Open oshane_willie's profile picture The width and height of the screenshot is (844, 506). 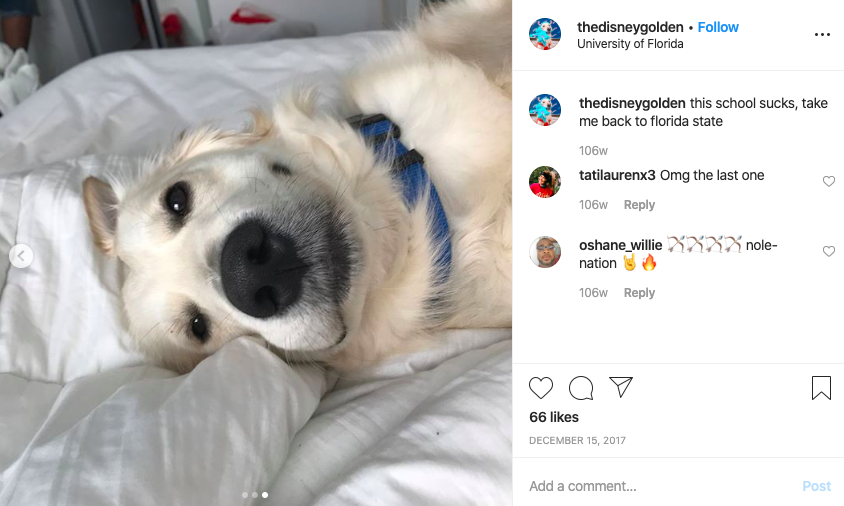pyautogui.click(x=545, y=252)
